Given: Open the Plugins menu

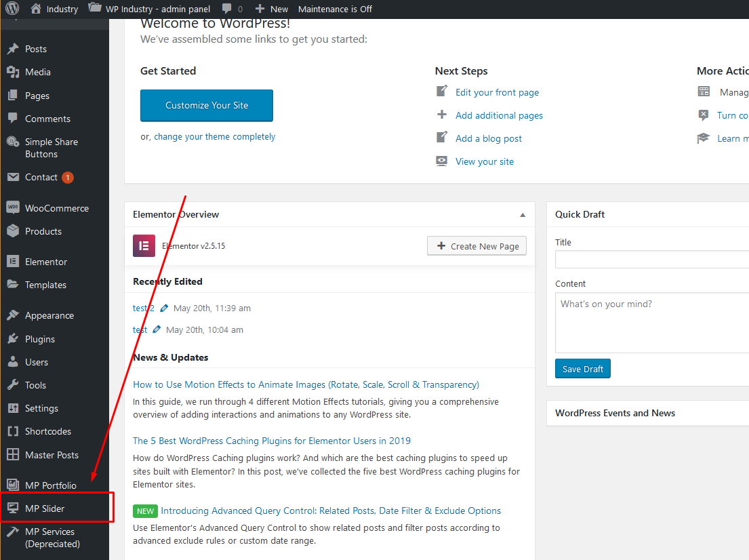Looking at the screenshot, I should coord(40,339).
